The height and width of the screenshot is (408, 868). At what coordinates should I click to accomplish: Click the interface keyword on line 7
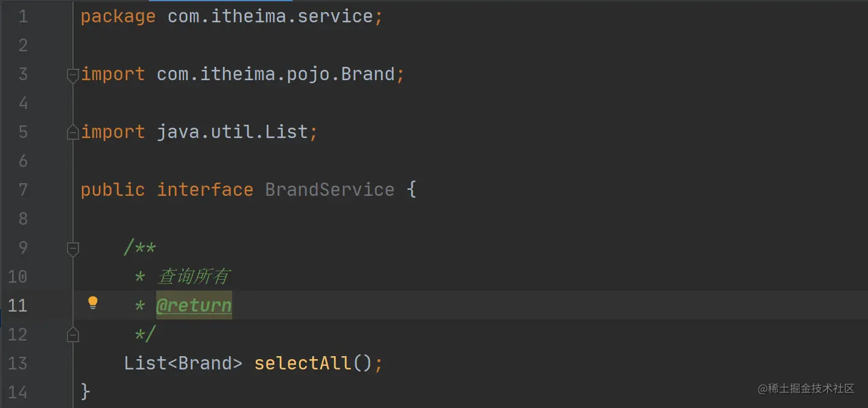pyautogui.click(x=204, y=190)
